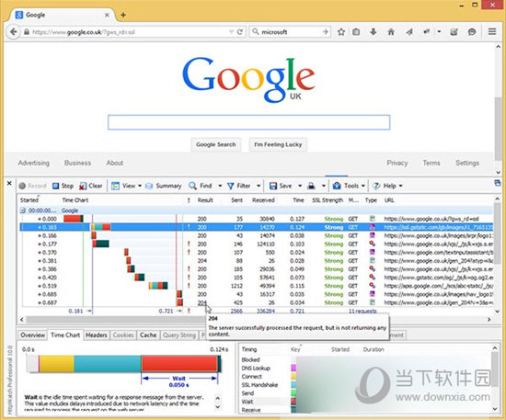Image resolution: width=506 pixels, height=420 pixels.
Task: Click the I'm Feeling Lucky button
Action: (x=278, y=144)
